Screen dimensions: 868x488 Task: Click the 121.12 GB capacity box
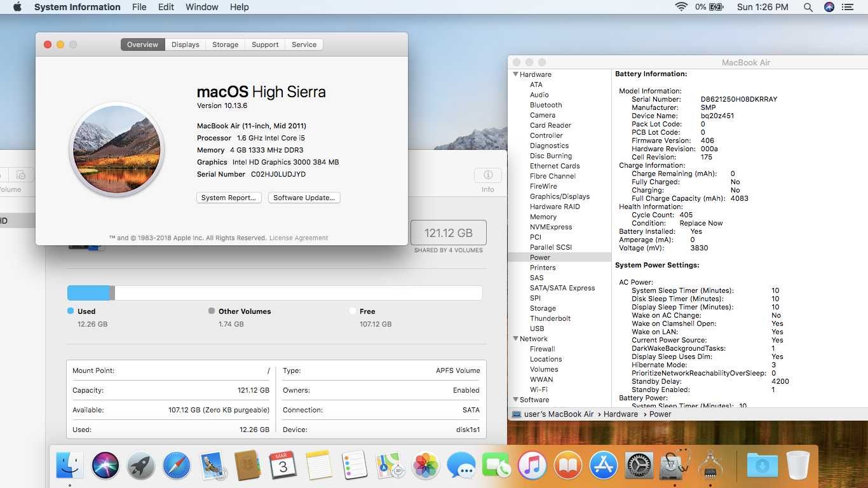(449, 233)
